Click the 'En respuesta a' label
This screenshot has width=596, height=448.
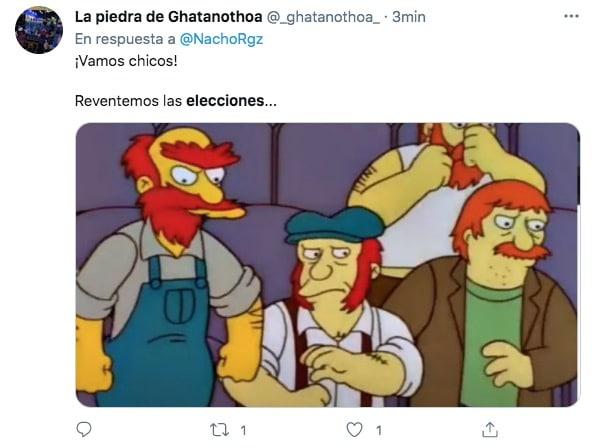coord(125,39)
